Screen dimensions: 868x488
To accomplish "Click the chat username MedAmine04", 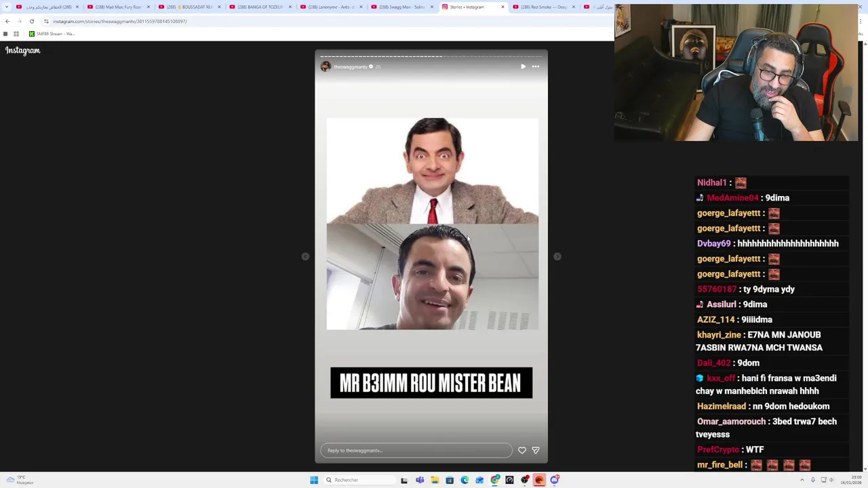I will [732, 198].
